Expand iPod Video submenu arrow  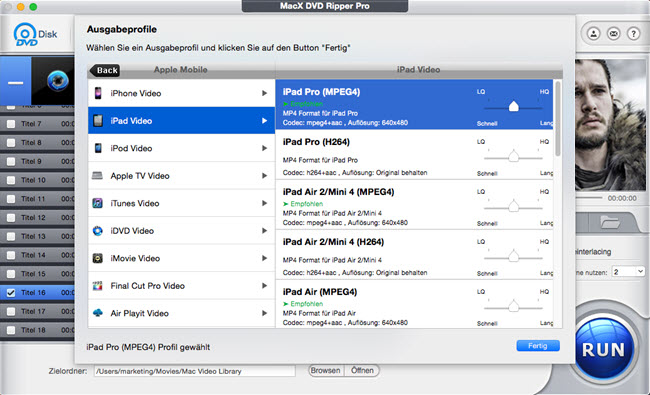click(x=264, y=148)
